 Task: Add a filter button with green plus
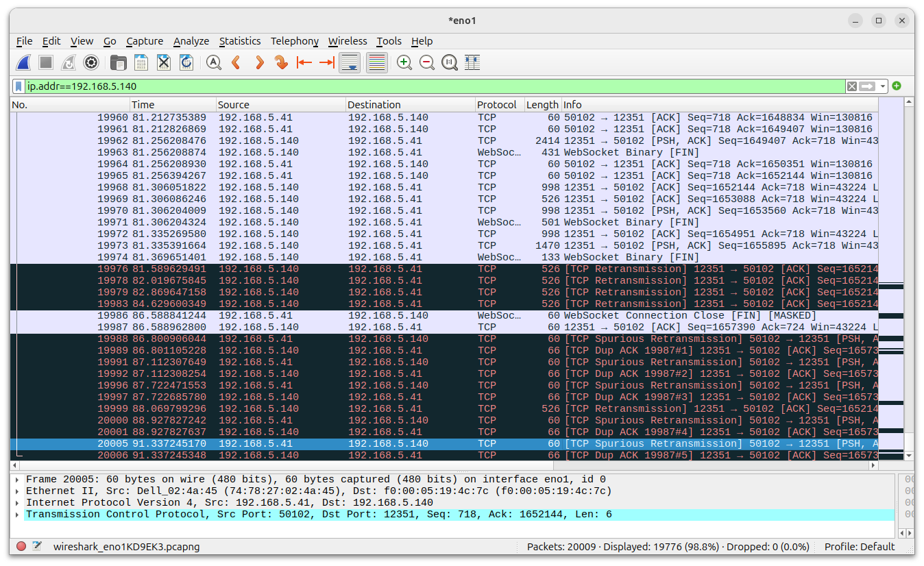897,86
